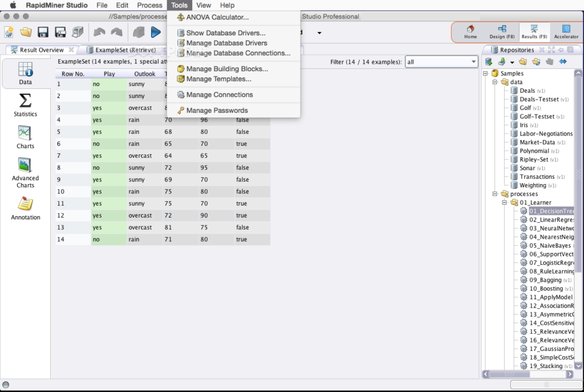Run the process with blue play button
Screen dimensions: 584x392
coord(156,32)
